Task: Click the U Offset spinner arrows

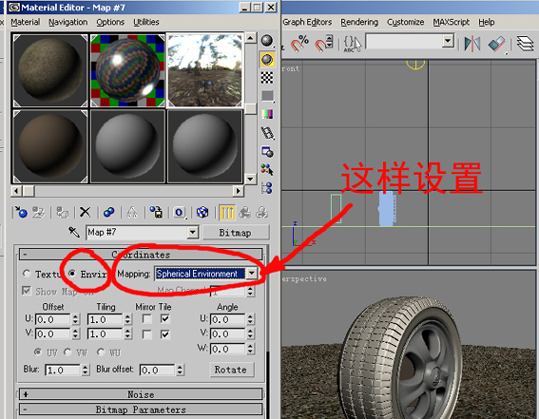Action: tap(76, 320)
